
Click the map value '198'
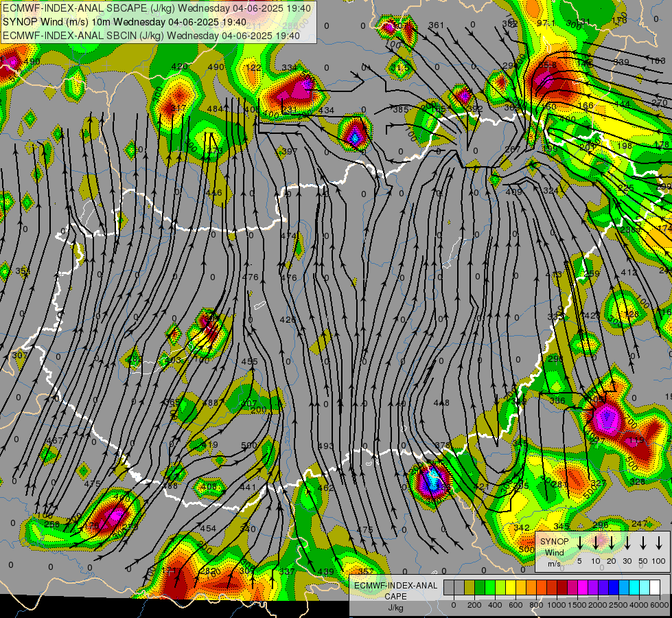[x=625, y=146]
